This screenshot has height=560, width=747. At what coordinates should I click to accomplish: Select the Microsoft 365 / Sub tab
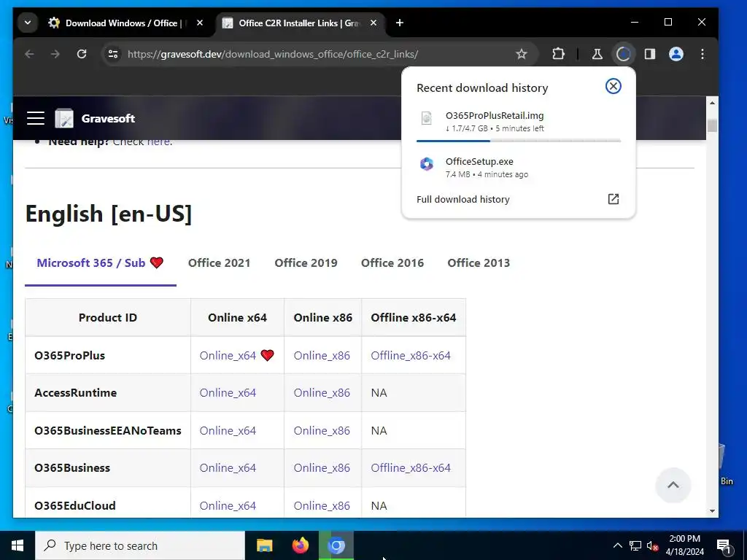coord(101,262)
